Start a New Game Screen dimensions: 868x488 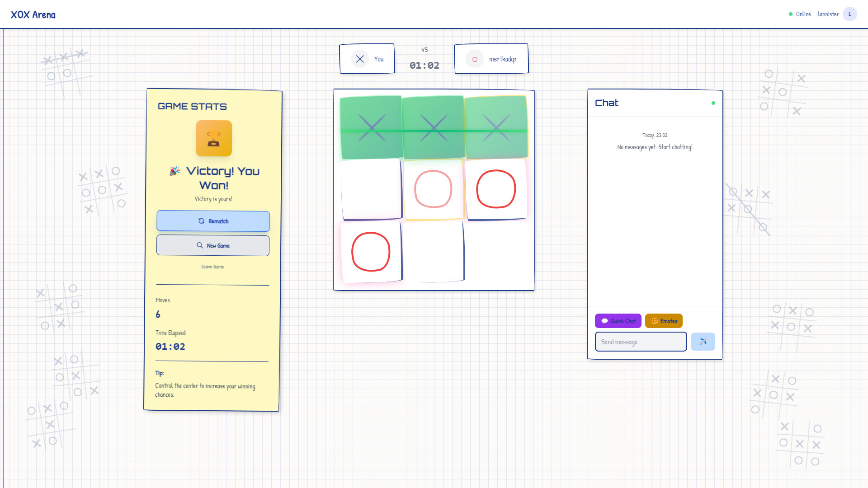[x=213, y=245]
